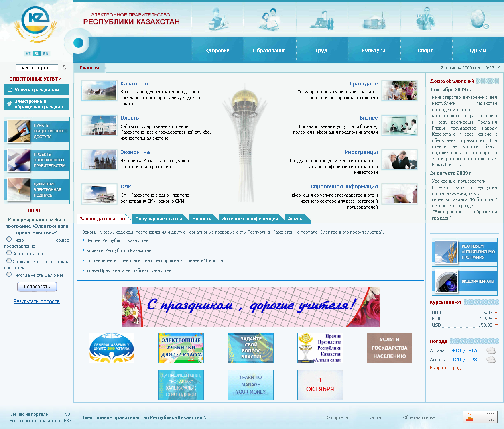The image size is (504, 429).
Task: Open Пункты общественного доступа banner
Action: 37,131
